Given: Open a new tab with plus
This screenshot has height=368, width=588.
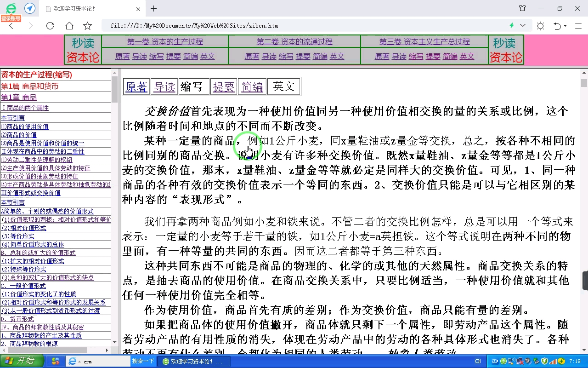Looking at the screenshot, I should 153,8.
